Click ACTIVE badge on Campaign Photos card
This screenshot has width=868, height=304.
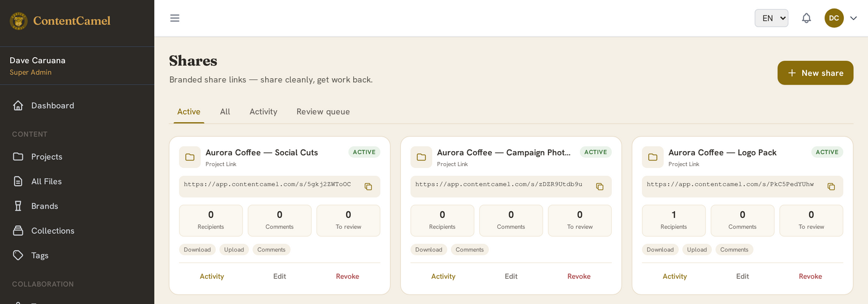tap(596, 152)
